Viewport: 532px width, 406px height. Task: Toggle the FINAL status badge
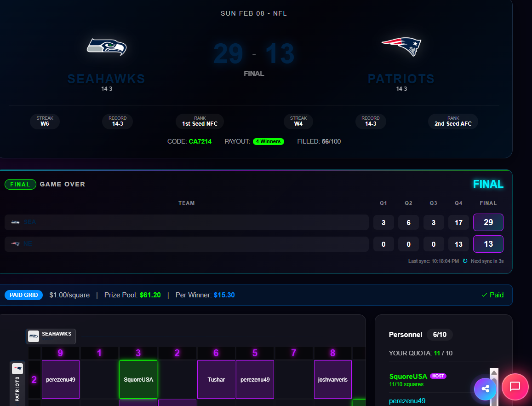pyautogui.click(x=20, y=184)
